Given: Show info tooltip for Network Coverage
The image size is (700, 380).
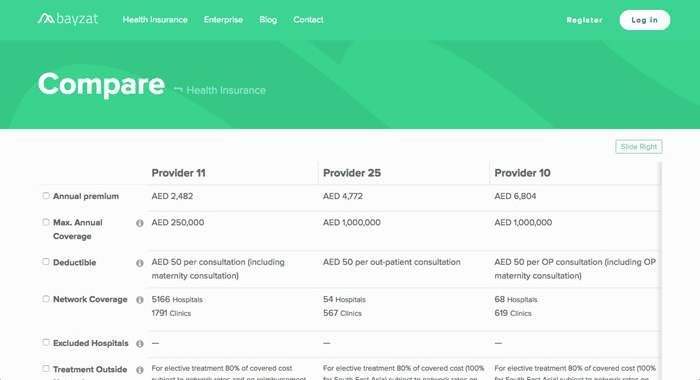Looking at the screenshot, I should tap(140, 300).
